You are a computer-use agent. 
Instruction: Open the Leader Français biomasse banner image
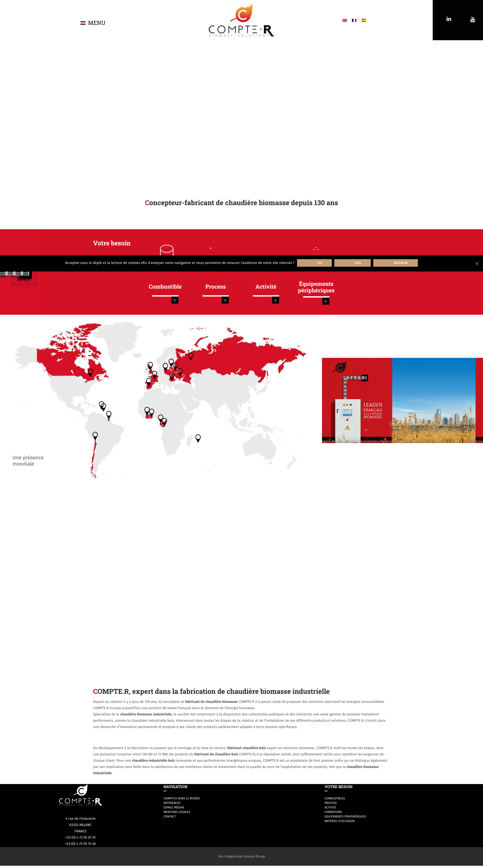[403, 400]
